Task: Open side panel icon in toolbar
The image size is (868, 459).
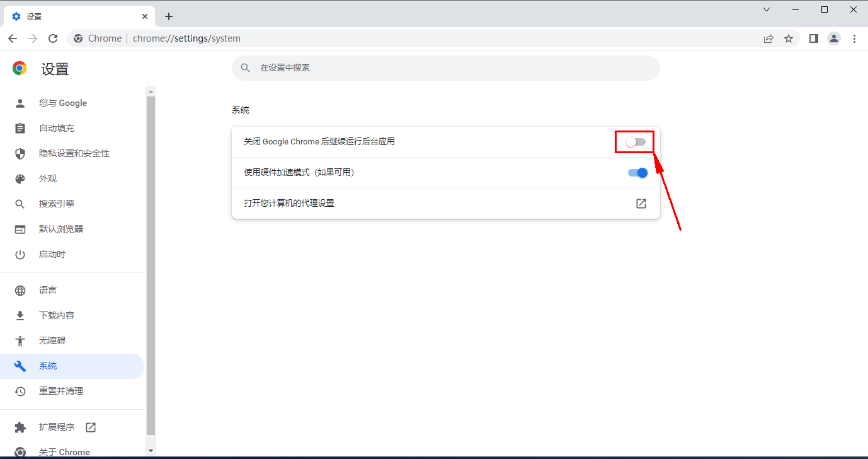Action: tap(814, 38)
